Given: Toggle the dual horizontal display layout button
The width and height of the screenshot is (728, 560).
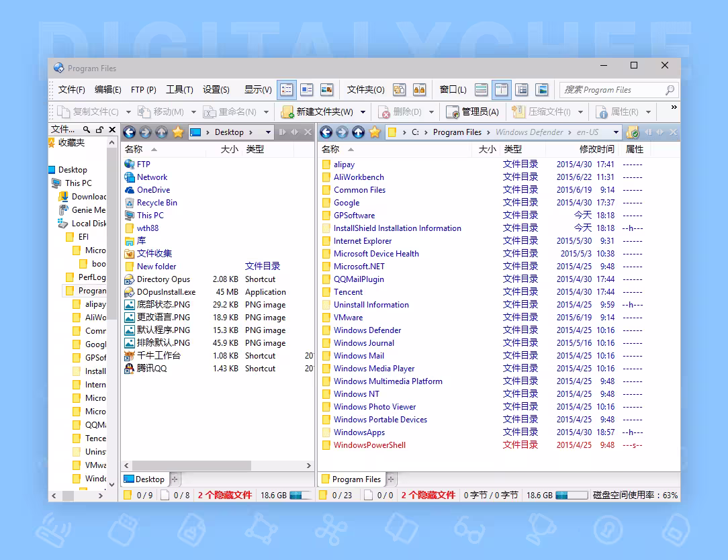Looking at the screenshot, I should (482, 89).
